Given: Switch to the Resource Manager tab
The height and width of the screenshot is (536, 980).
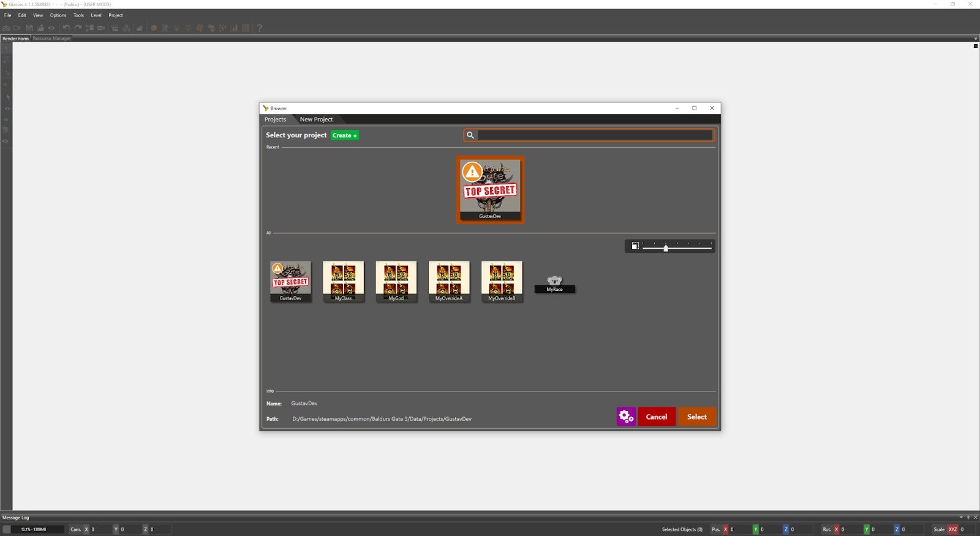Looking at the screenshot, I should [x=52, y=39].
